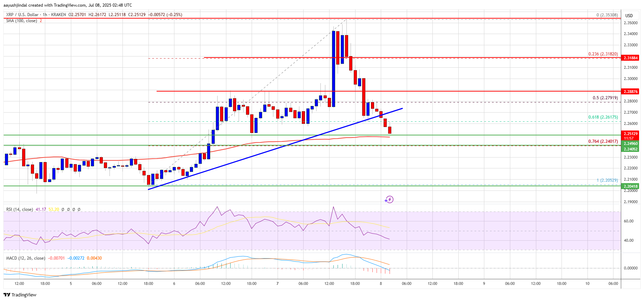Click the 0.236 (2.31820) Fibonacci level label

point(603,54)
